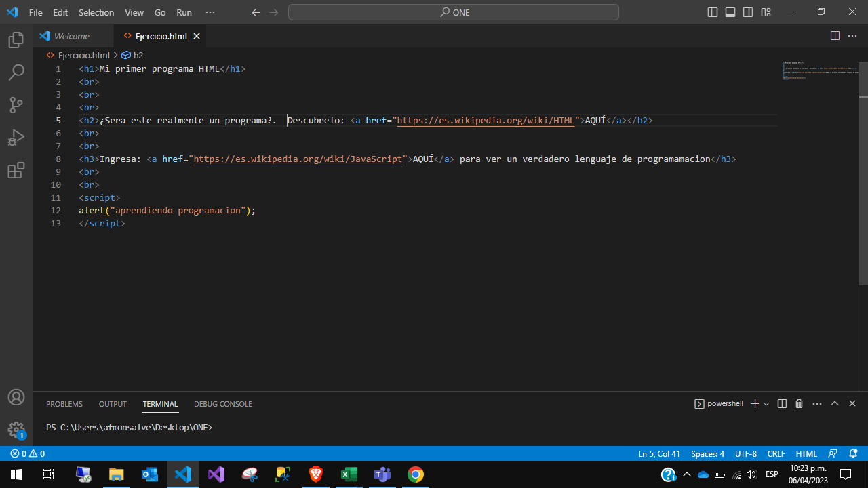Close the Ejercicio.html tab

pyautogui.click(x=197, y=36)
